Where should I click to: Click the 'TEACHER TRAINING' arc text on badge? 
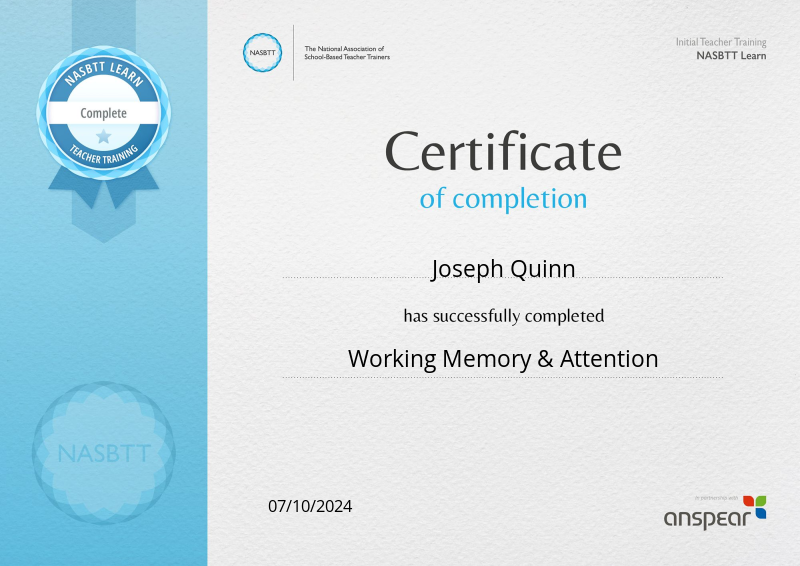pyautogui.click(x=103, y=155)
